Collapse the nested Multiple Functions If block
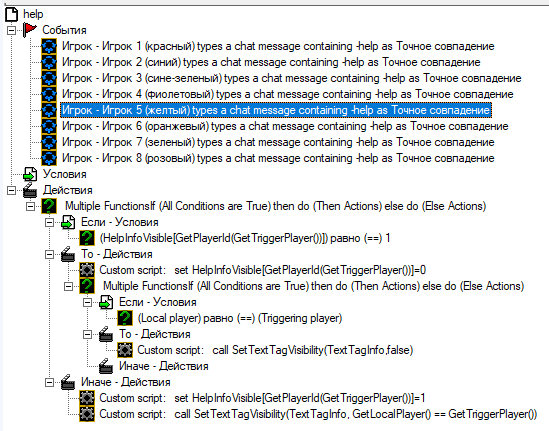Viewport: 549px width, 431px height. (68, 286)
